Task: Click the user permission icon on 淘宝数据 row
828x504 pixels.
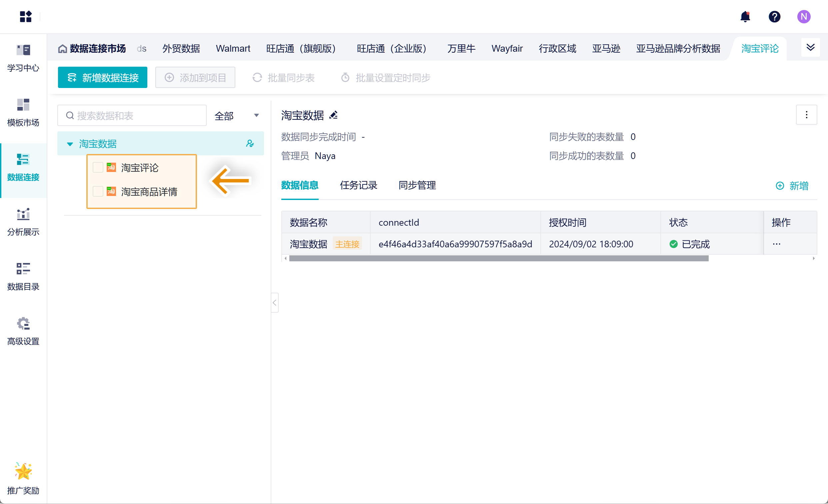Action: click(x=250, y=143)
